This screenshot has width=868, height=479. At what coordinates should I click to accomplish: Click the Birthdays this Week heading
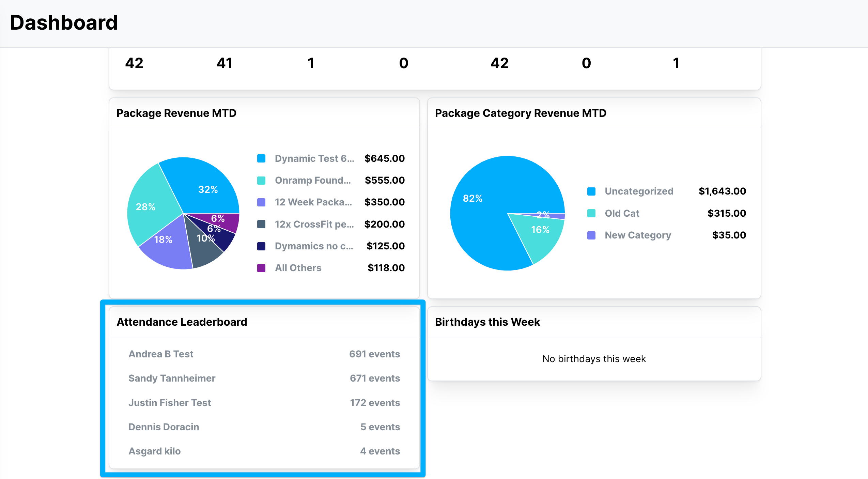pos(487,322)
